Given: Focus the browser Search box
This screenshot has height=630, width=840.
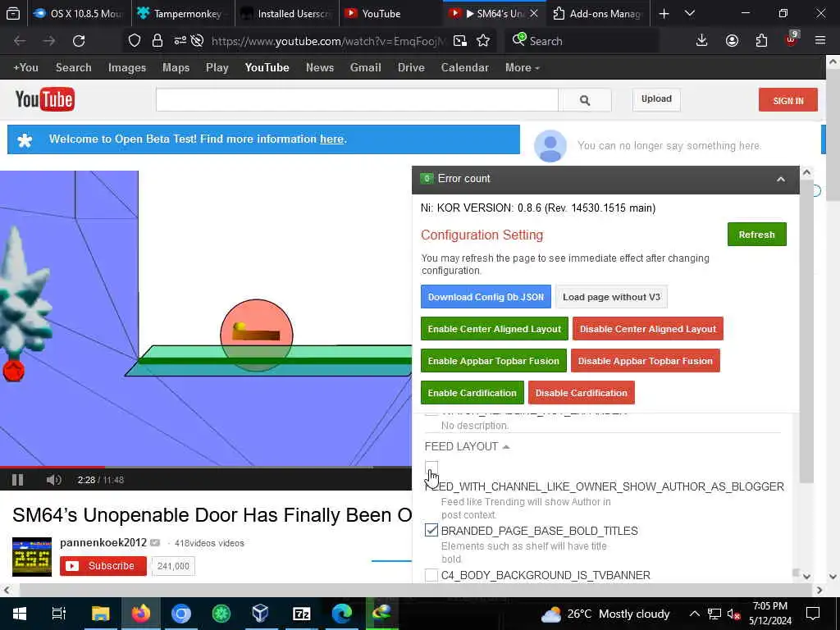Looking at the screenshot, I should (582, 41).
